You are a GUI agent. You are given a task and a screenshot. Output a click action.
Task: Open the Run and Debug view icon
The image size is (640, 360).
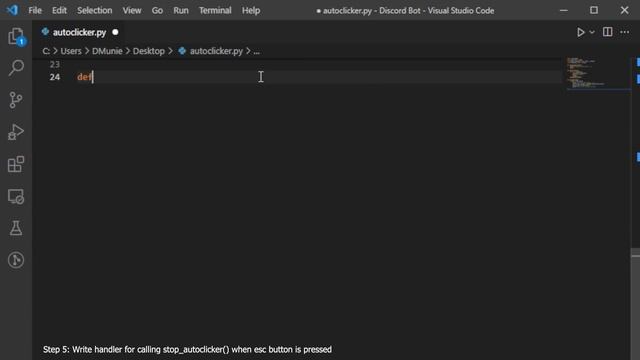(x=16, y=132)
